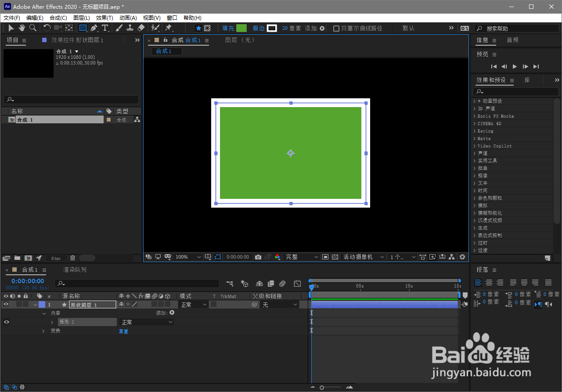Hide the shape layer 1 eye toggle

point(6,304)
